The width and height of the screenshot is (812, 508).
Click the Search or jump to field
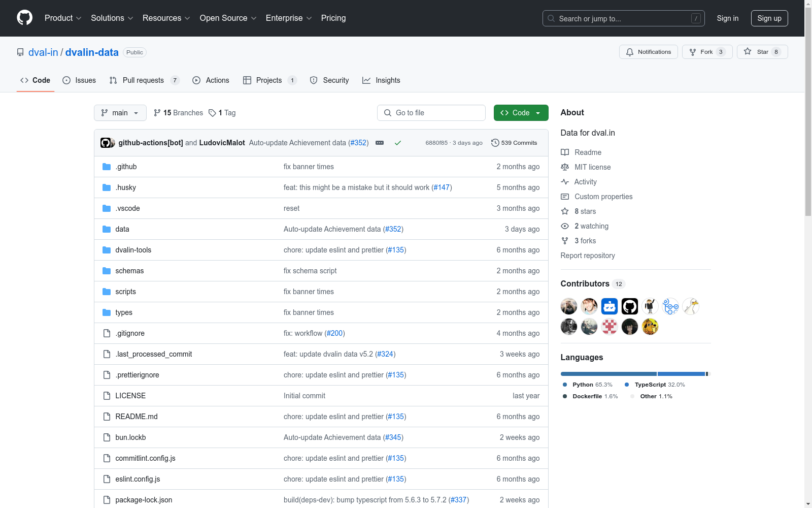pyautogui.click(x=624, y=18)
